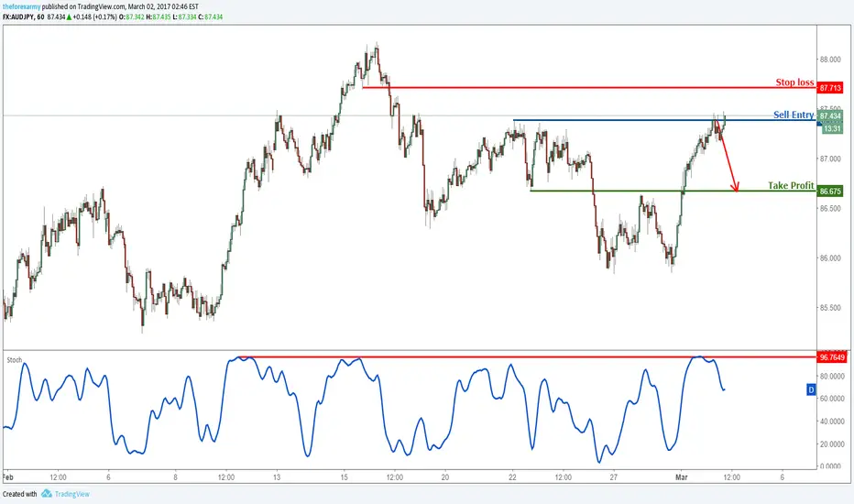Viewport: 854px width, 504px height.
Task: Click the 20 date axis label
Action: point(445,477)
